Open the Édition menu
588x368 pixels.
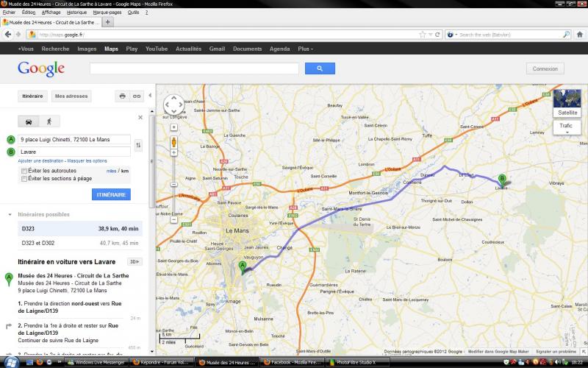(x=29, y=13)
